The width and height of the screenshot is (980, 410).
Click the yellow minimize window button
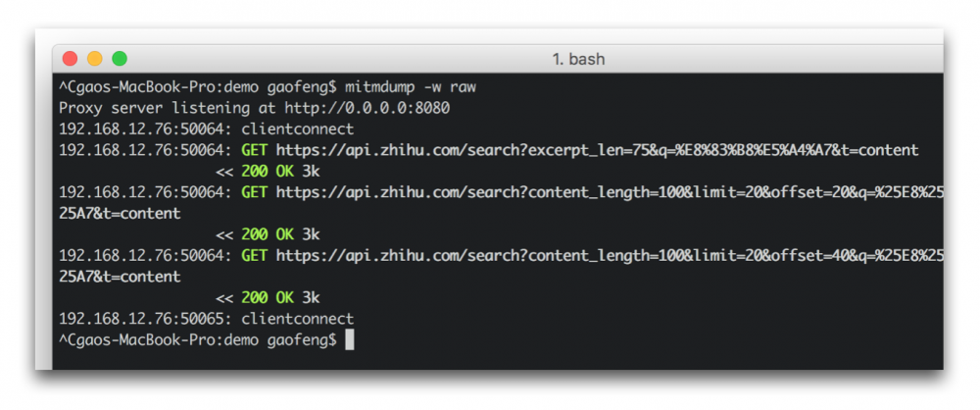(95, 59)
